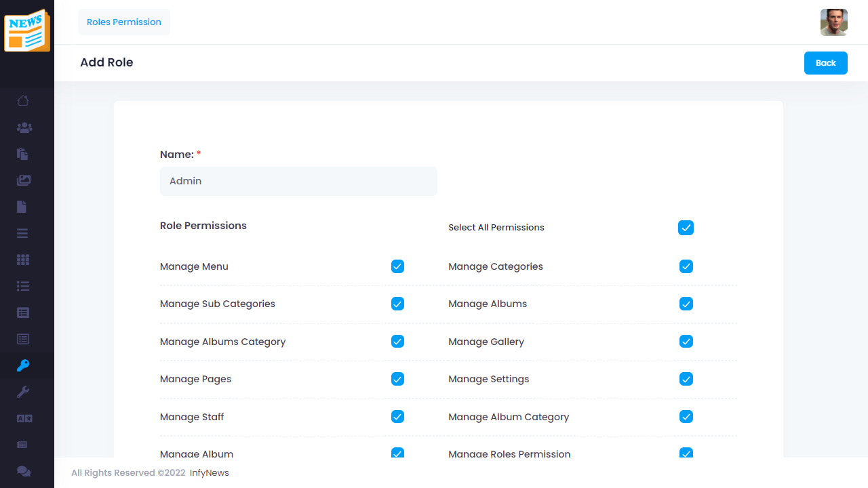
Task: Click the clipboard copy sidebar icon
Action: click(22, 154)
